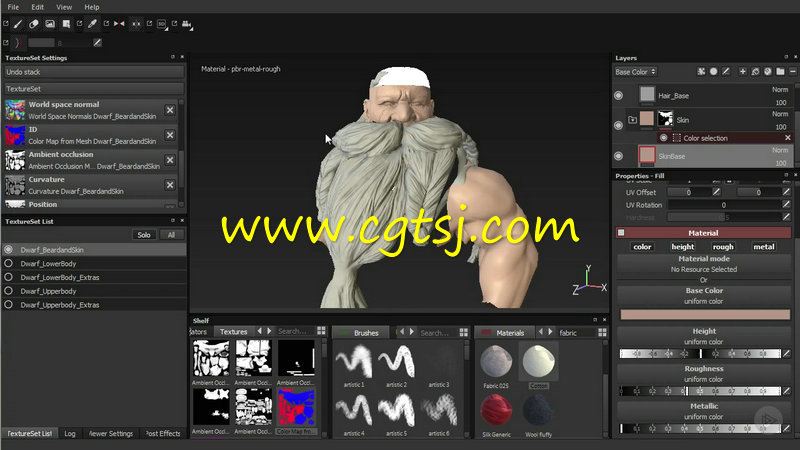Adjust the Roughness slider
This screenshot has width=800, height=450.
point(699,391)
